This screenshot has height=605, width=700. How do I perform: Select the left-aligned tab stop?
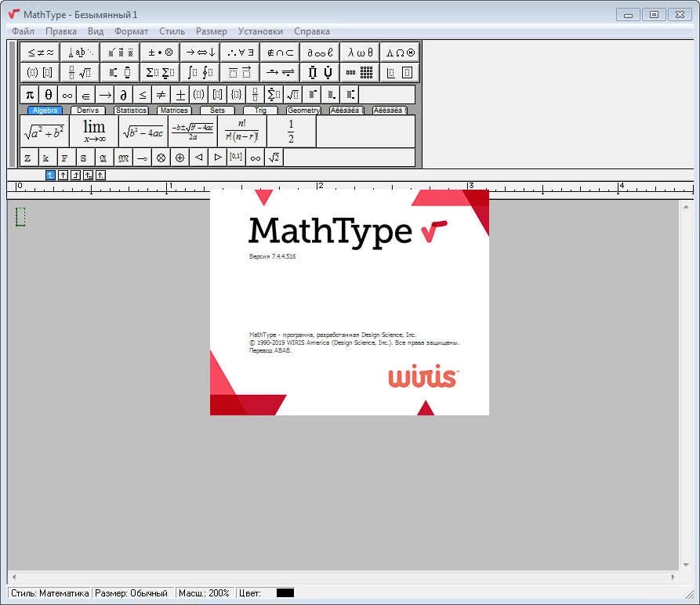pyautogui.click(x=50, y=176)
